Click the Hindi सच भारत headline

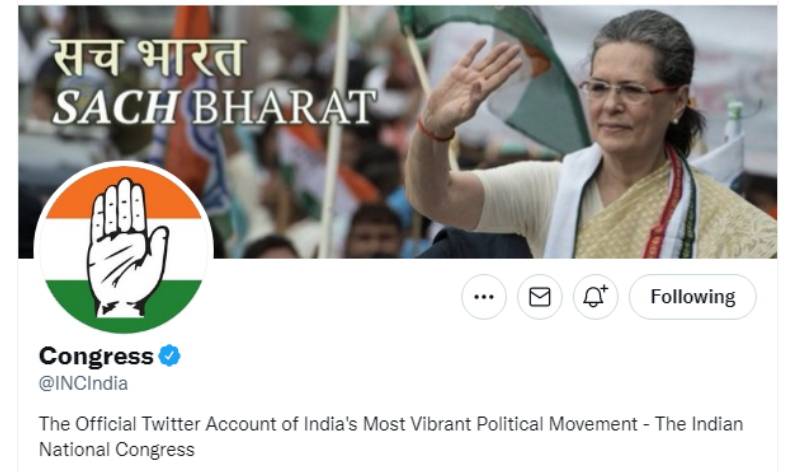(x=149, y=58)
